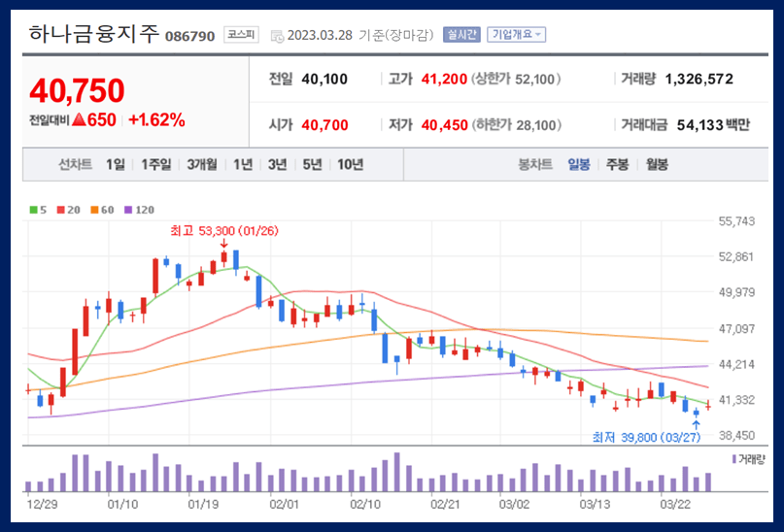This screenshot has height=532, width=784.
Task: Click the 03/02 date axis label
Action: coord(514,504)
